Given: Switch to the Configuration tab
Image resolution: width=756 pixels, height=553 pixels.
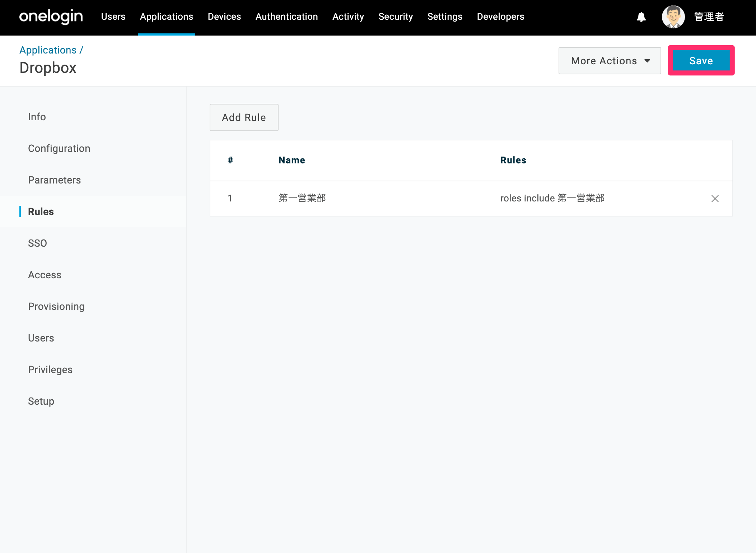Looking at the screenshot, I should tap(59, 148).
